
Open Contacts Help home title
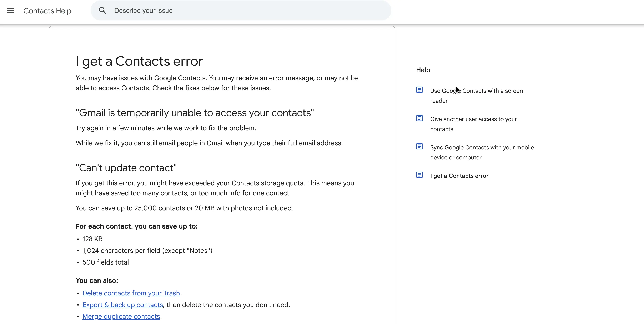pos(47,11)
